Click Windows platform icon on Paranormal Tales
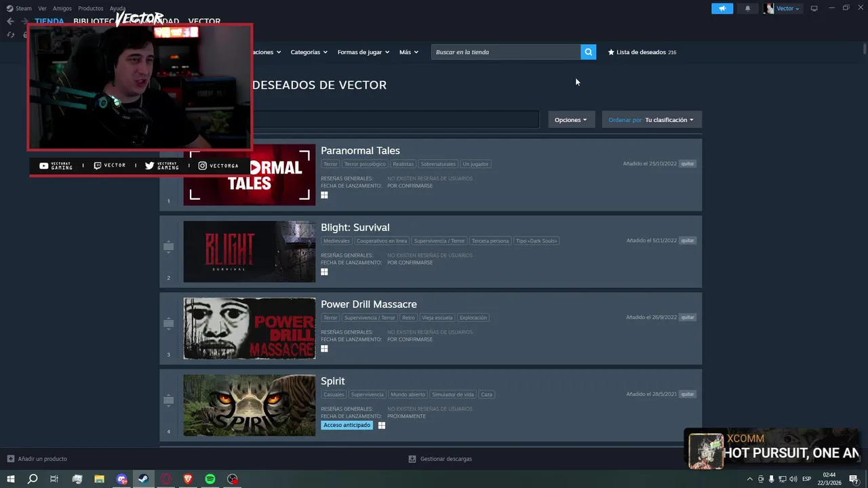This screenshot has height=488, width=868. coord(324,195)
